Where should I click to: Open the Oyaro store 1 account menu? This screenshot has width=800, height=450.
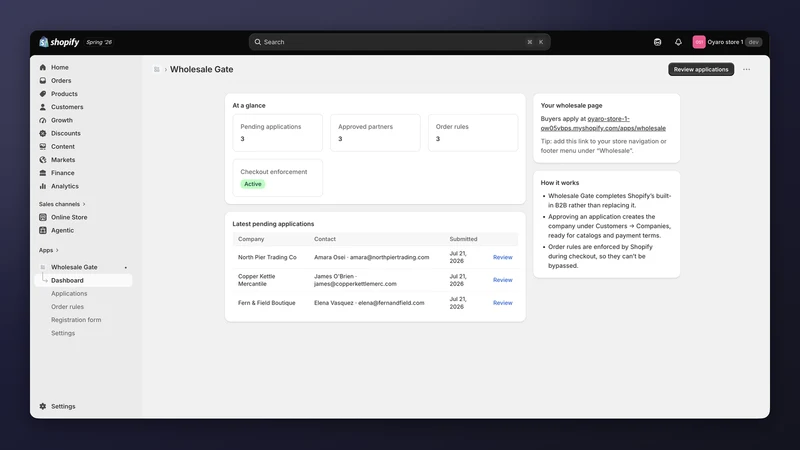point(727,42)
